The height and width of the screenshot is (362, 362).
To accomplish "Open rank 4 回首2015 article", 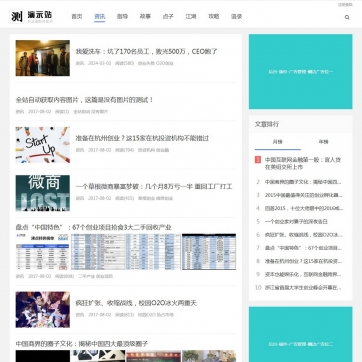I will 304,208.
